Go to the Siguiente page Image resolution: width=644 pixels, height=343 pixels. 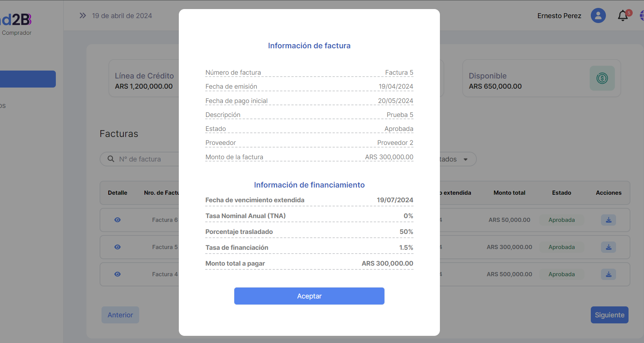pos(609,315)
